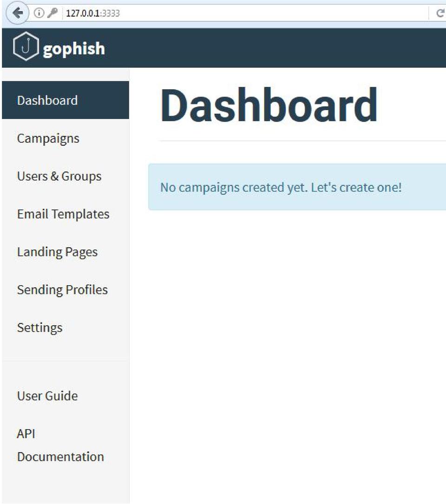Click the saved password key icon
The height and width of the screenshot is (504, 446).
(52, 13)
